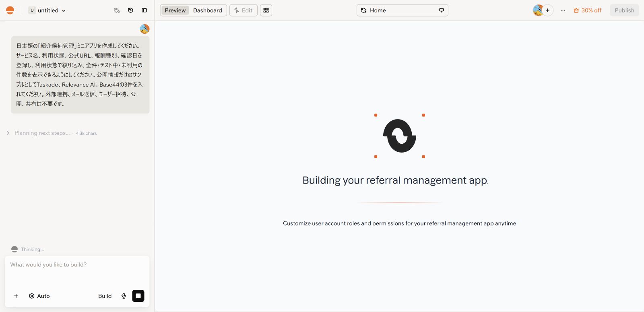Click the 'Thinking...' status text
This screenshot has width=644, height=312.
32,250
